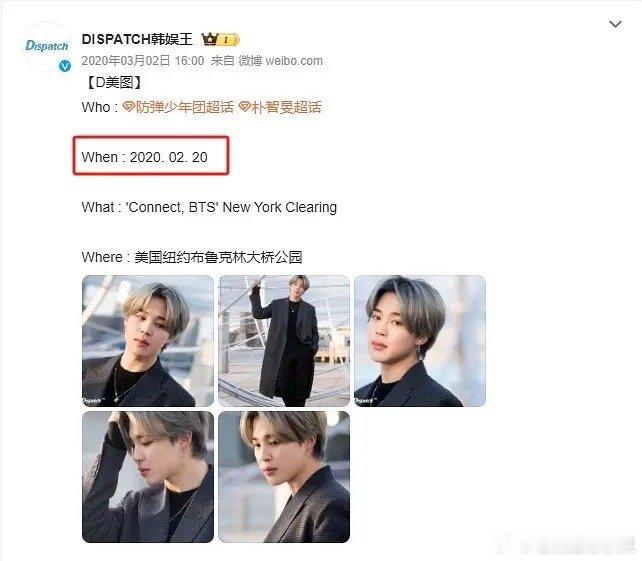Screen dimensions: 642x561
Task: Click the 'Connect, BTS' New York Clearing text
Action: (x=231, y=207)
